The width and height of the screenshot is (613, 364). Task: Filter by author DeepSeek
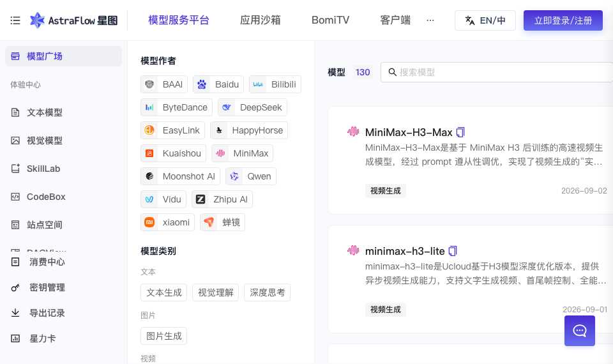point(252,107)
